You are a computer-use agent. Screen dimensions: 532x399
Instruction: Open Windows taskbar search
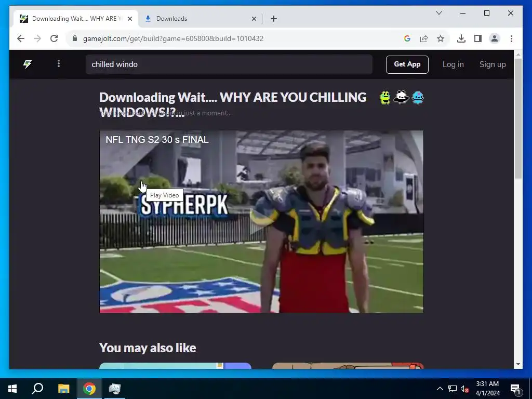point(37,389)
